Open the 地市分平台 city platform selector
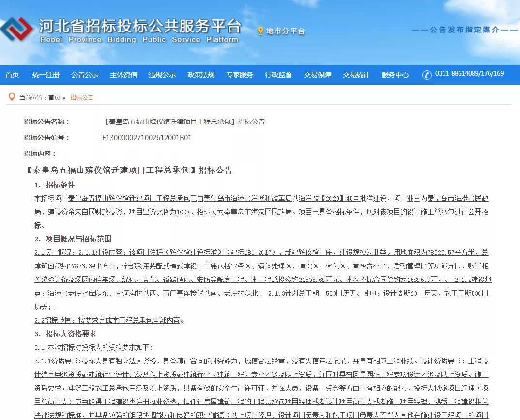520x420 pixels. [286, 31]
